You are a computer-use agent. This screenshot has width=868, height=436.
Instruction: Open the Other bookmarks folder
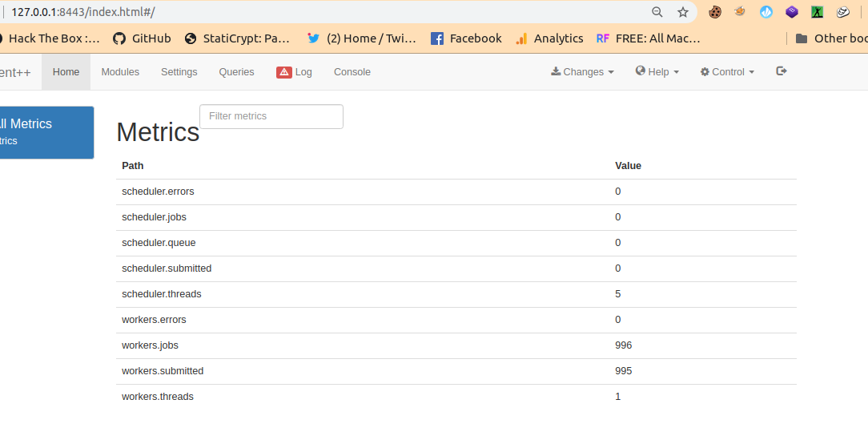click(831, 38)
